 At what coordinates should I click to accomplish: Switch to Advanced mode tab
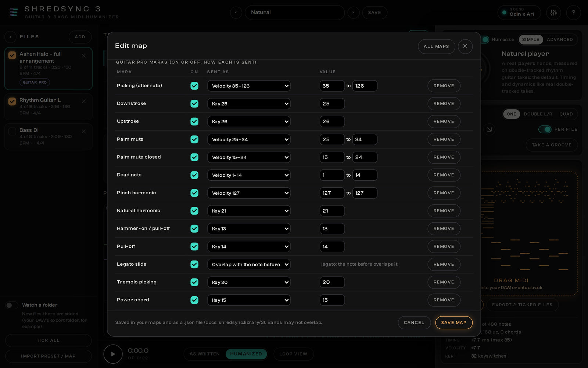pos(560,39)
